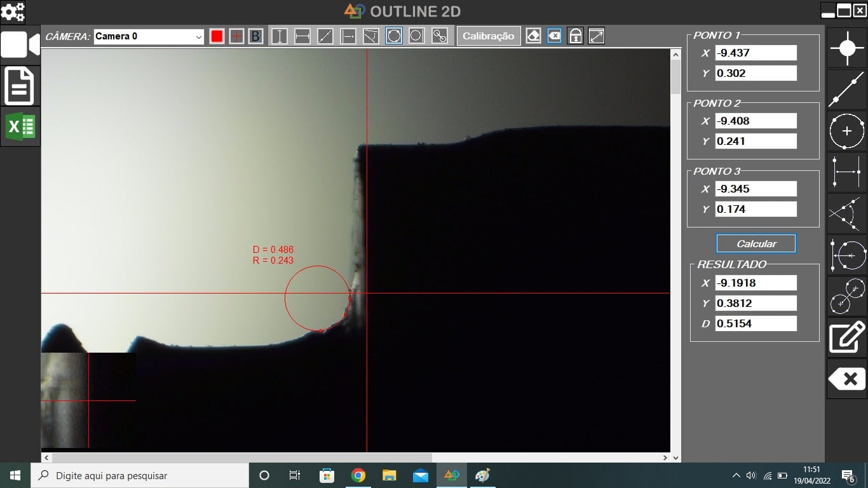Click the Resultado Y field
Screen dimensions: 868x488
tap(756, 303)
